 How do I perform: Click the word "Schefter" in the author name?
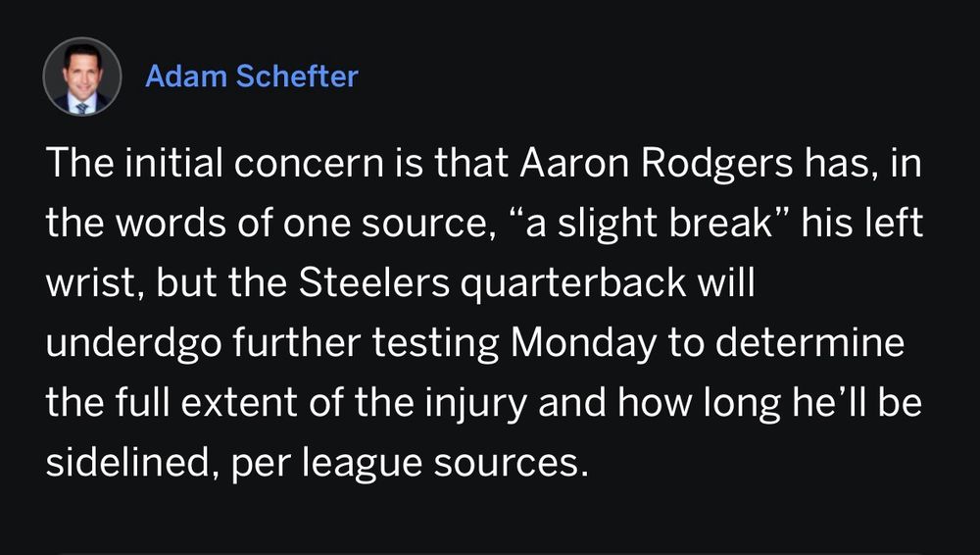[x=297, y=76]
